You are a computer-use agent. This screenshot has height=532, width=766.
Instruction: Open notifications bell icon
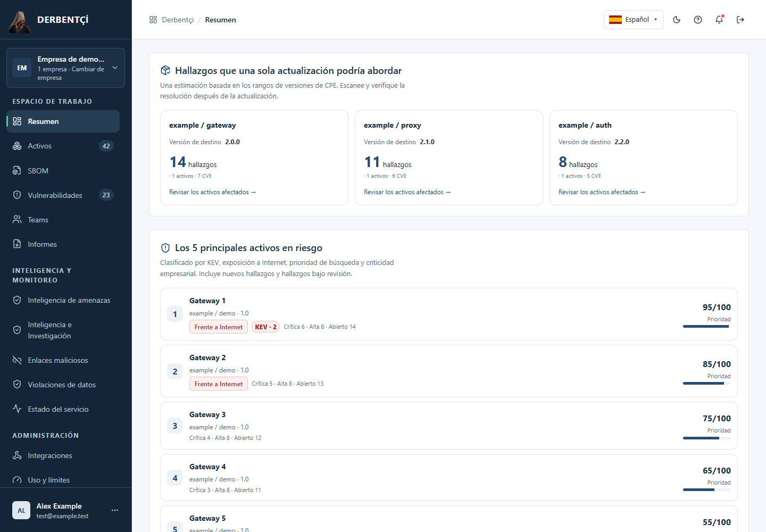point(719,20)
